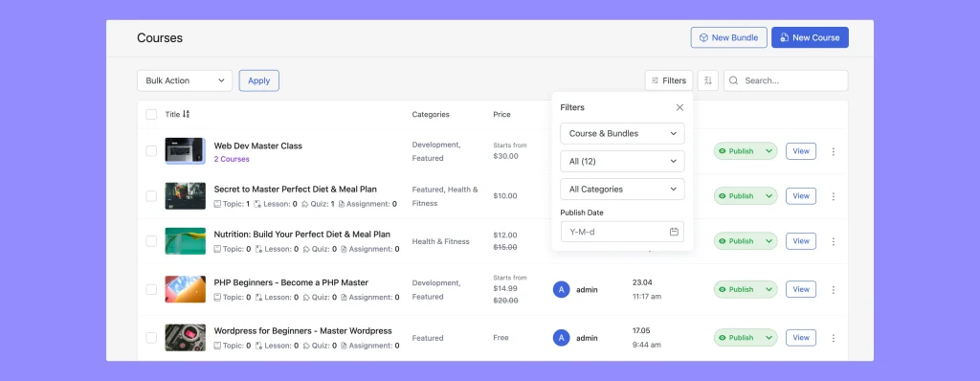The height and width of the screenshot is (381, 980).
Task: Open three-dot menu for PHP Beginners row
Action: (x=834, y=290)
